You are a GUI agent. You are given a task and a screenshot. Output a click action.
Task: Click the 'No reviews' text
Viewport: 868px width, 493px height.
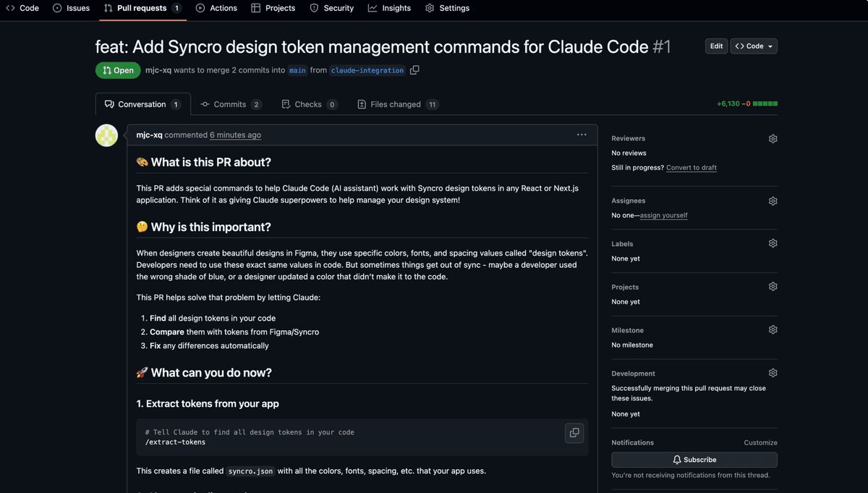coord(629,153)
